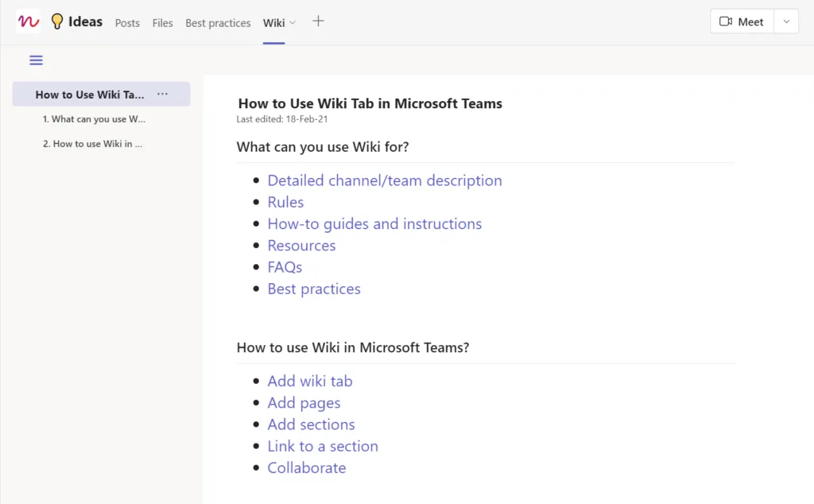
Task: Click the What can you use Wiki for? heading
Action: (323, 147)
